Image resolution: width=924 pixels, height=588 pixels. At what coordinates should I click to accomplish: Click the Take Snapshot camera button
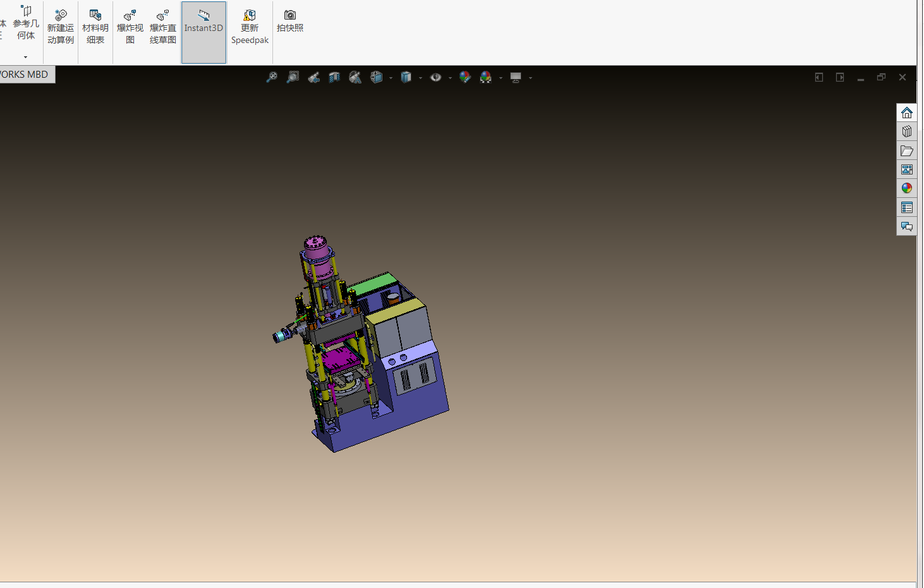(x=290, y=22)
